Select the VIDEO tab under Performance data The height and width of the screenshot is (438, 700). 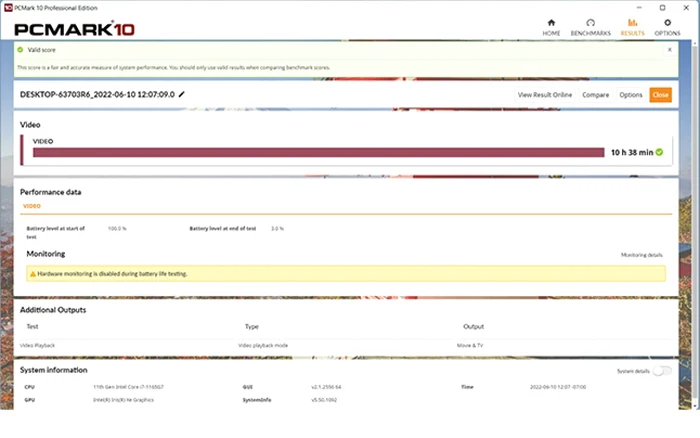32,206
